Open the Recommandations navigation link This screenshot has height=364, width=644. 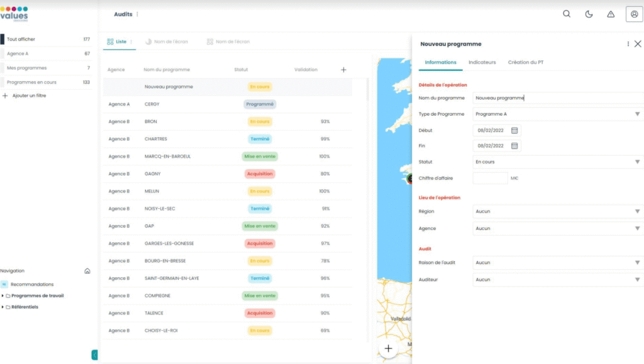click(32, 284)
